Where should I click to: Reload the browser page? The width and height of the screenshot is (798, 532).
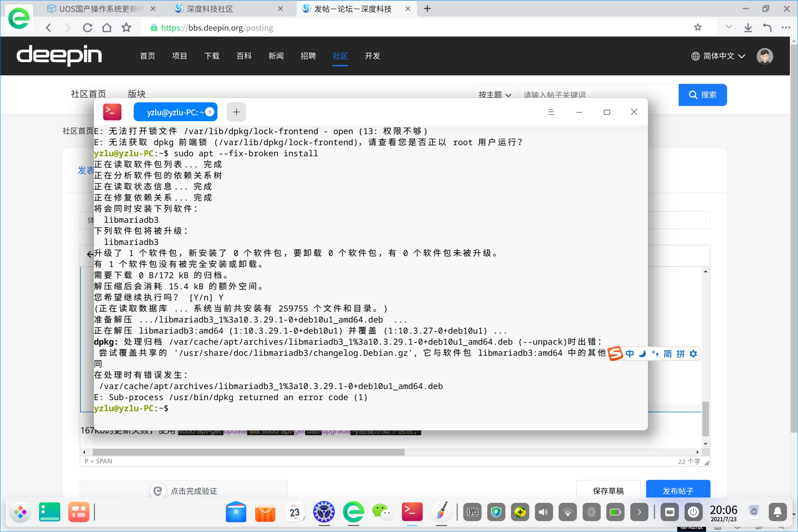click(88, 28)
